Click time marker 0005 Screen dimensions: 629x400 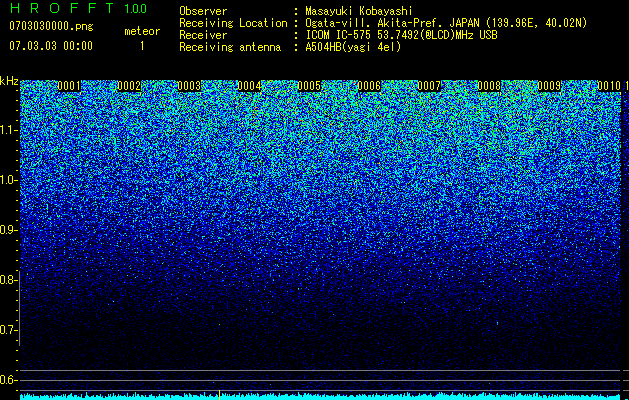[x=309, y=86]
